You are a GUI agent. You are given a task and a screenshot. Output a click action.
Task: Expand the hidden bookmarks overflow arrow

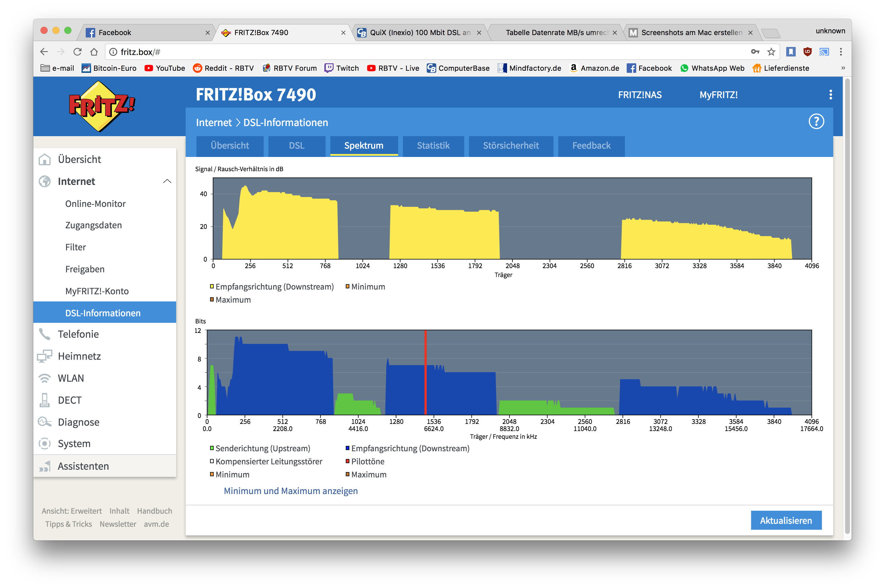point(843,68)
